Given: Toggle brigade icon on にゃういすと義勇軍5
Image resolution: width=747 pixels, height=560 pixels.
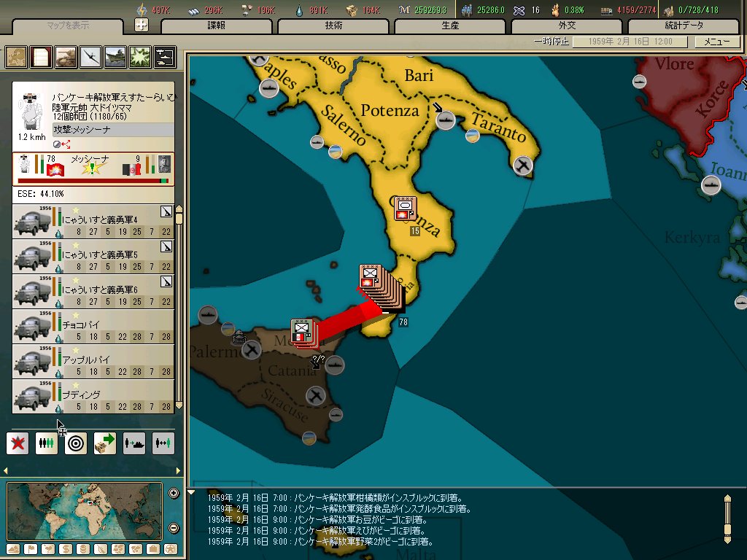Looking at the screenshot, I should [166, 246].
